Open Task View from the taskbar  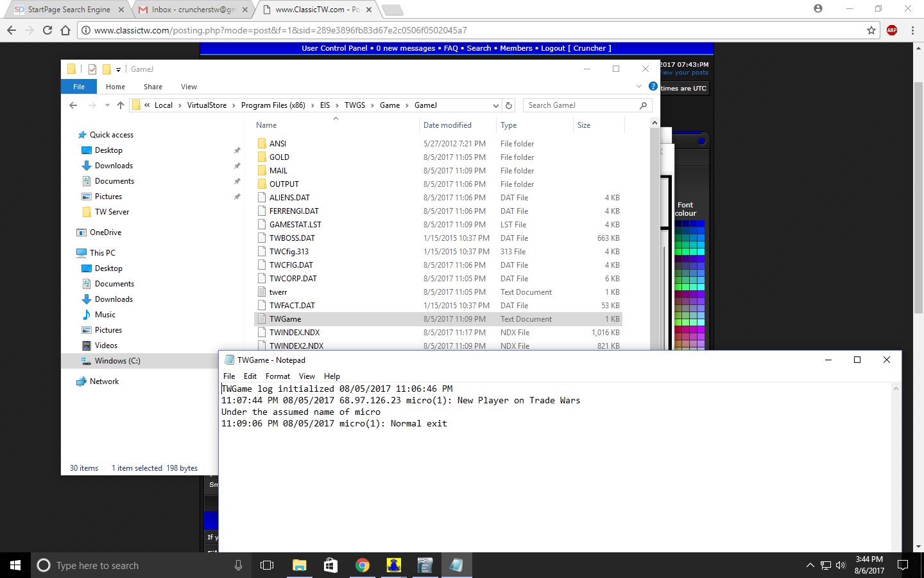(267, 565)
